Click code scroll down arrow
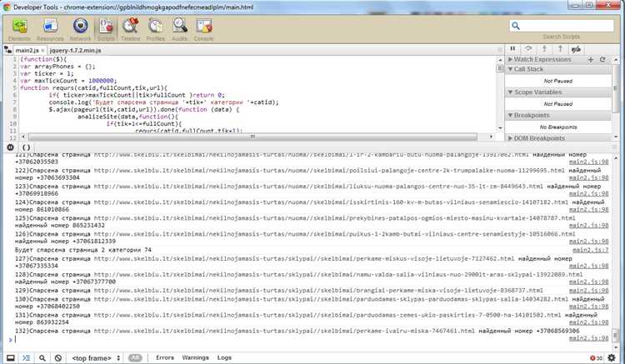Viewport: 625px width, 364px height. 500,128
